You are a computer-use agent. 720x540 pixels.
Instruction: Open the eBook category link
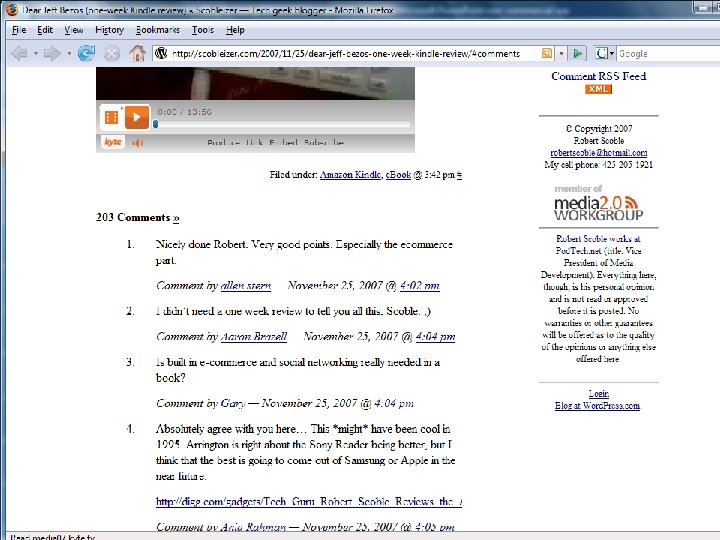(x=398, y=174)
